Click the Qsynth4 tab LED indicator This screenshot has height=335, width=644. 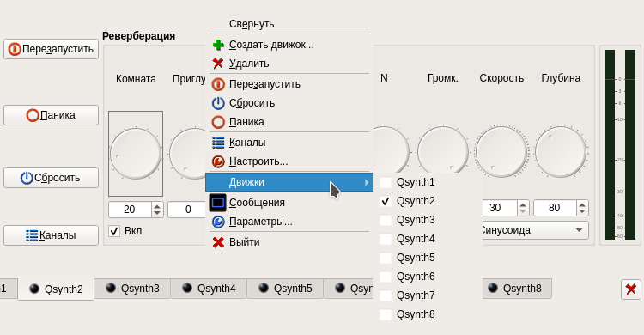coord(187,288)
